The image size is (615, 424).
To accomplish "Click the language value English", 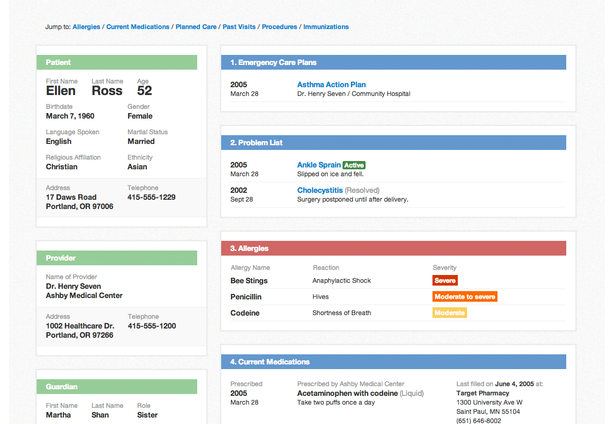I will [58, 142].
